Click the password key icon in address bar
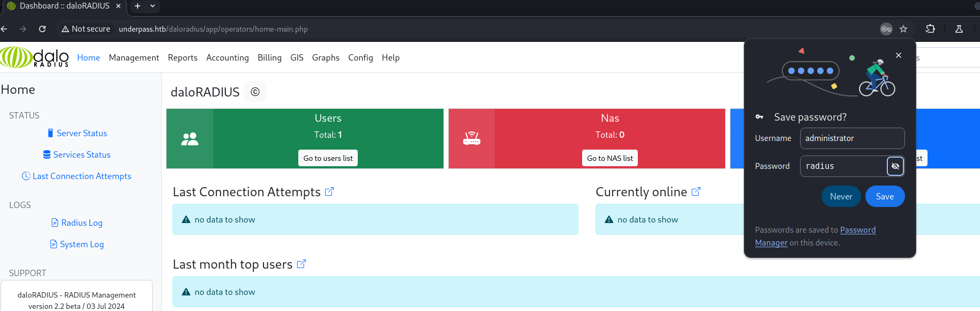This screenshot has height=311, width=980. point(886,29)
